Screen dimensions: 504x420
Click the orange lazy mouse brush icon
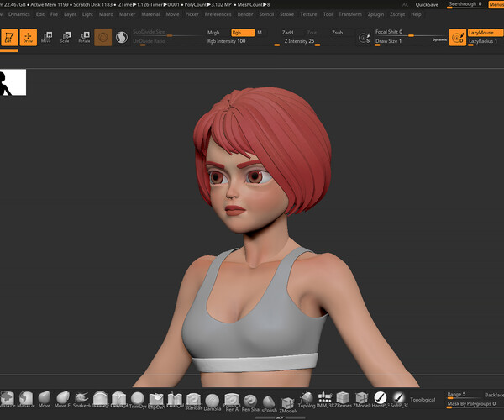[458, 37]
